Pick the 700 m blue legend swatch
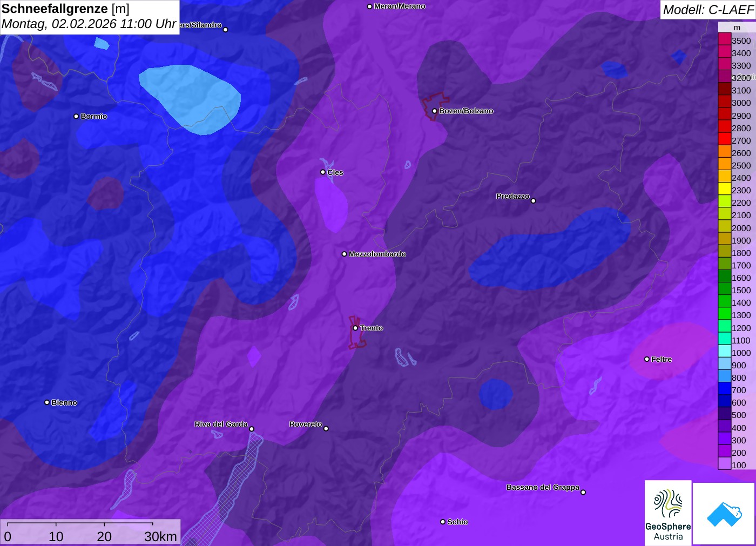 coord(725,388)
